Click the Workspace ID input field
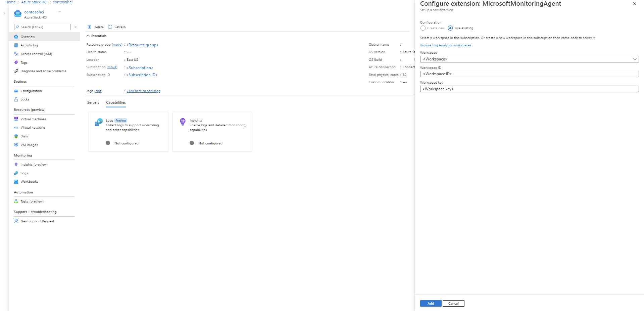 click(x=529, y=74)
